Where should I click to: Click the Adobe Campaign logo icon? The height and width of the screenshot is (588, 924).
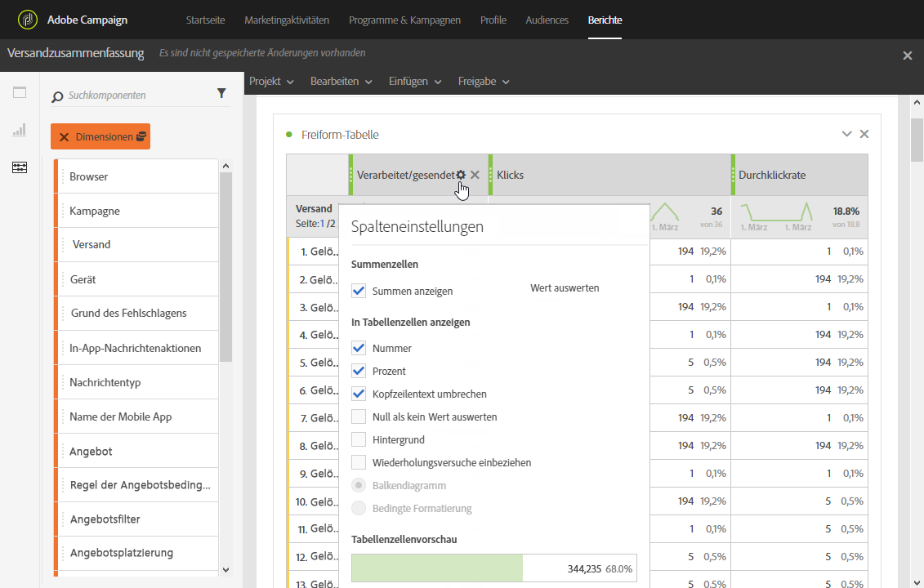pyautogui.click(x=28, y=20)
